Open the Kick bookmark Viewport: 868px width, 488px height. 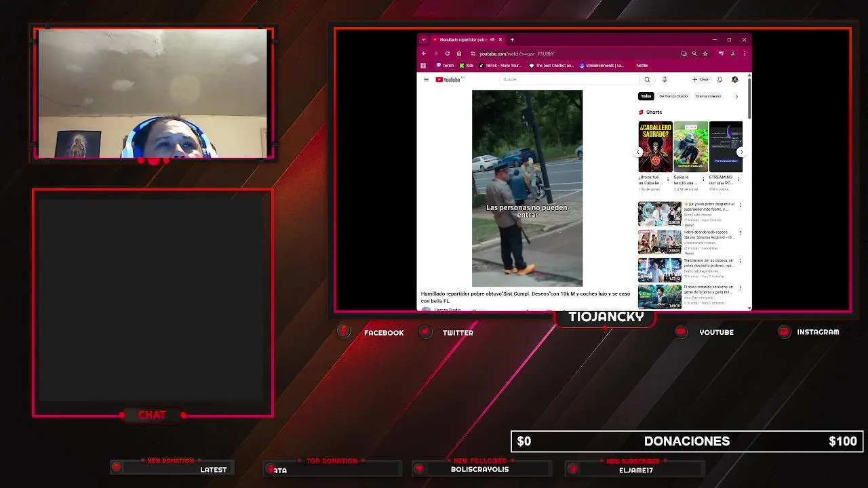(x=467, y=66)
